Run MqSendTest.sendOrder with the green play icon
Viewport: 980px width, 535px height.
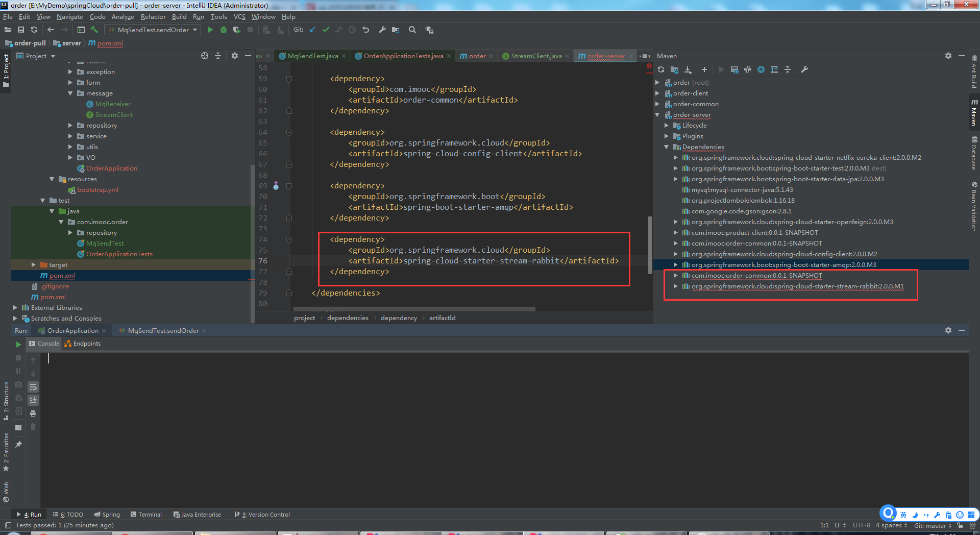point(210,30)
